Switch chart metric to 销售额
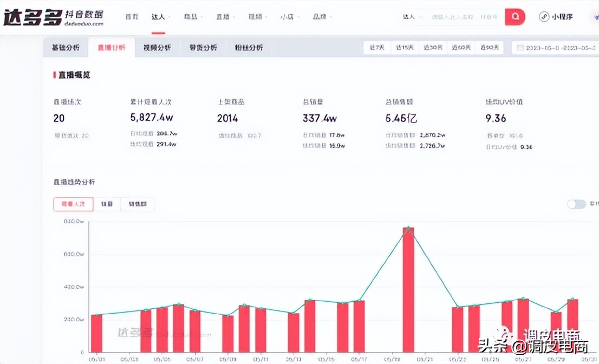Viewport: 599px width, 364px height. click(x=136, y=204)
